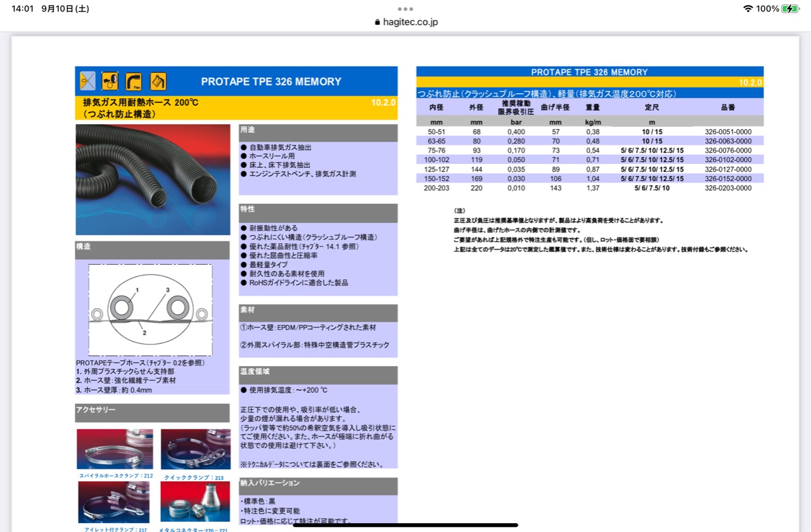Click the 素材 section header
The height and width of the screenshot is (532, 811).
click(x=318, y=313)
